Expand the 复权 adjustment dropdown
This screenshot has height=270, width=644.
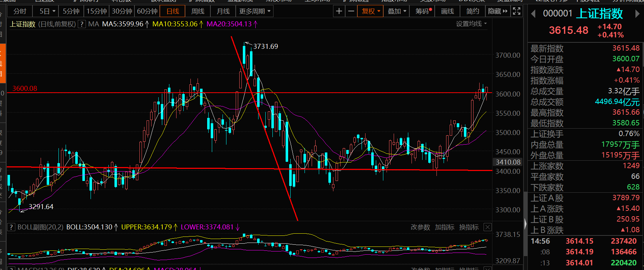(370, 11)
